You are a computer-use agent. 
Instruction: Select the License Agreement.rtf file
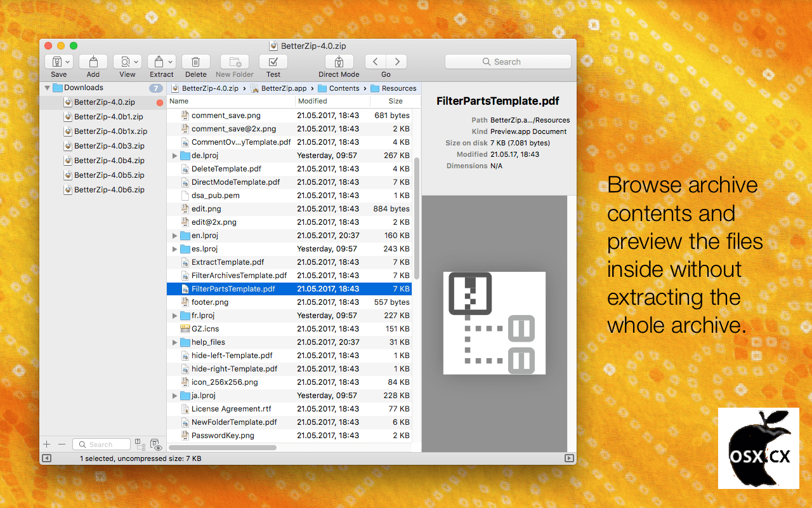[289, 409]
